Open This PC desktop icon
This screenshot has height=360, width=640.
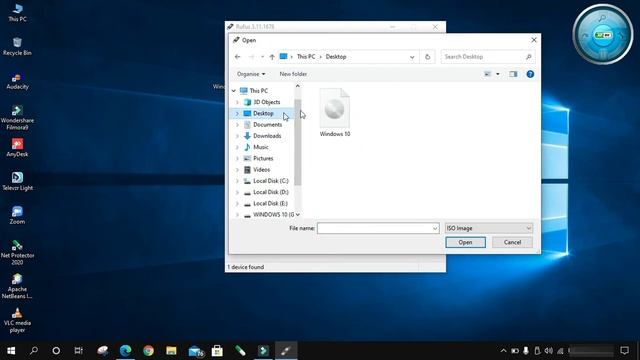click(x=17, y=12)
